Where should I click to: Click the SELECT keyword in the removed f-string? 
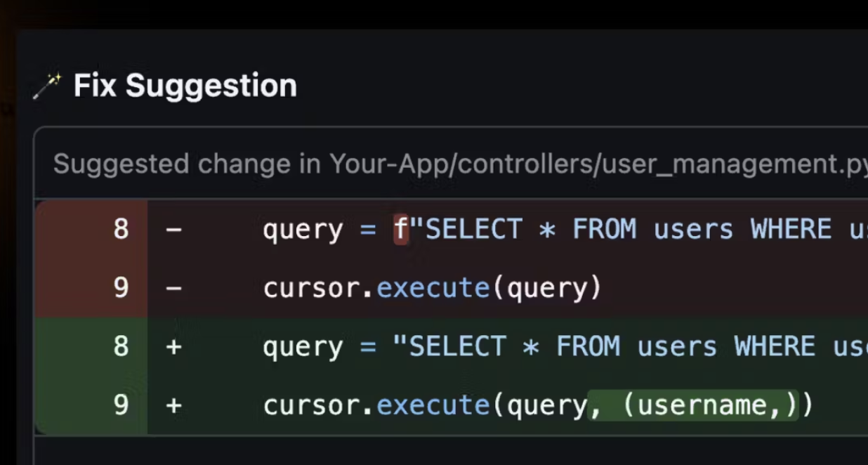tap(474, 230)
